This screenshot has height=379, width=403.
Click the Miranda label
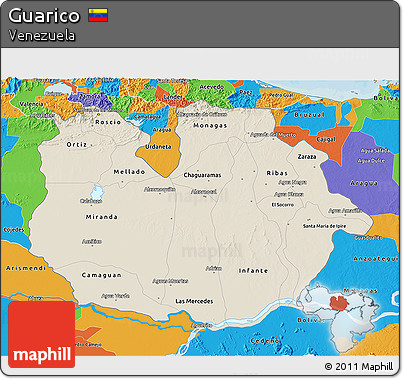[x=102, y=217]
